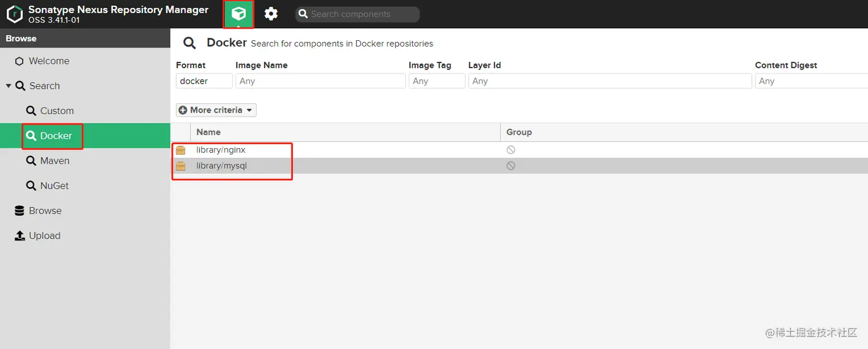Click the no-group icon in mysql row
Image resolution: width=868 pixels, height=349 pixels.
(x=510, y=166)
